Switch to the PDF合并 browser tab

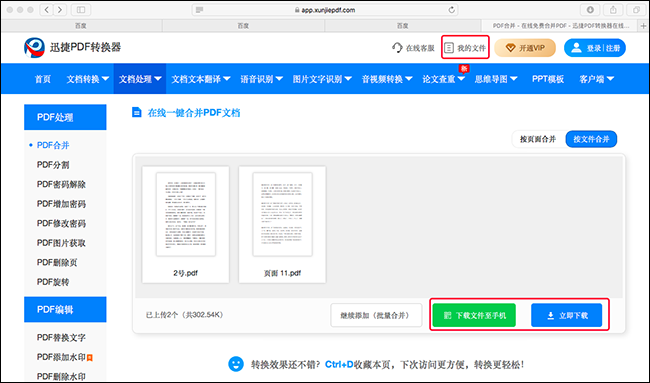(x=560, y=26)
